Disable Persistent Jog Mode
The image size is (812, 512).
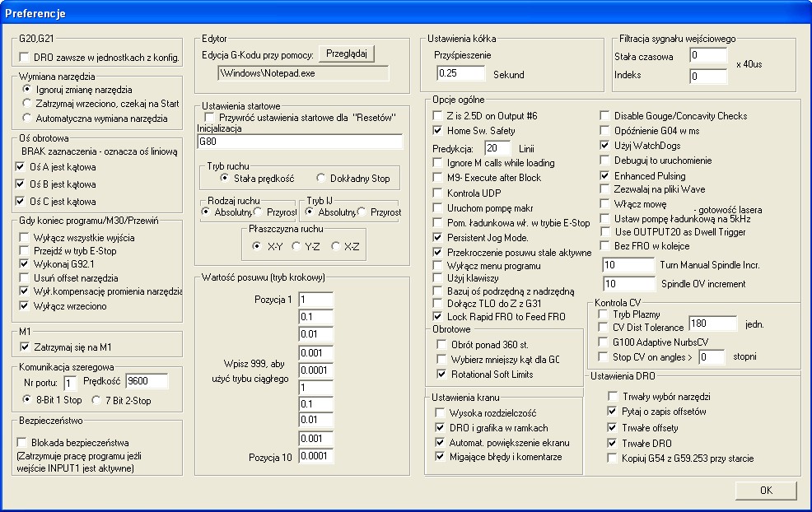click(437, 238)
